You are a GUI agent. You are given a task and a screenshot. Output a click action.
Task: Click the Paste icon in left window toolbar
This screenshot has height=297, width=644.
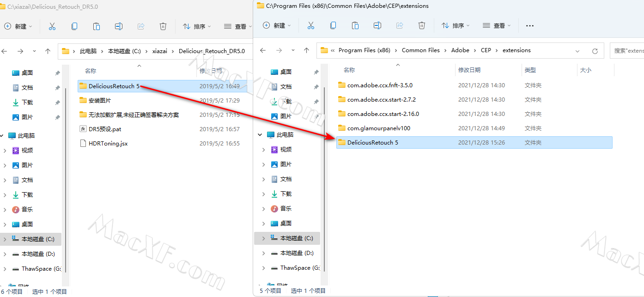(97, 26)
